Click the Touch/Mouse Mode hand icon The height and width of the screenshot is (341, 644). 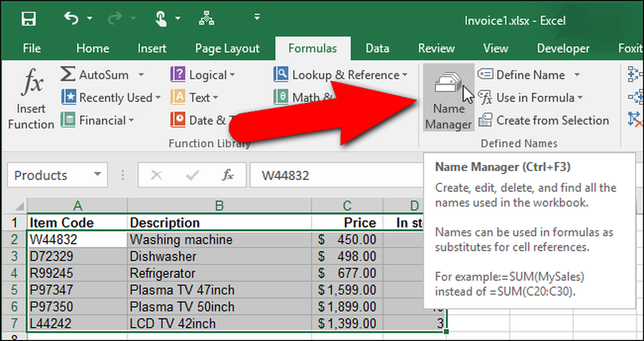pos(160,18)
